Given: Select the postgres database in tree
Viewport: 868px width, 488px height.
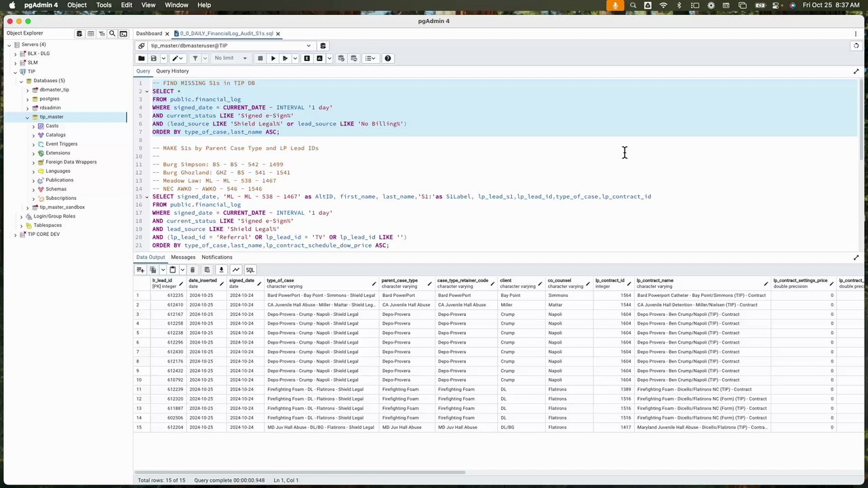Looking at the screenshot, I should coord(50,99).
